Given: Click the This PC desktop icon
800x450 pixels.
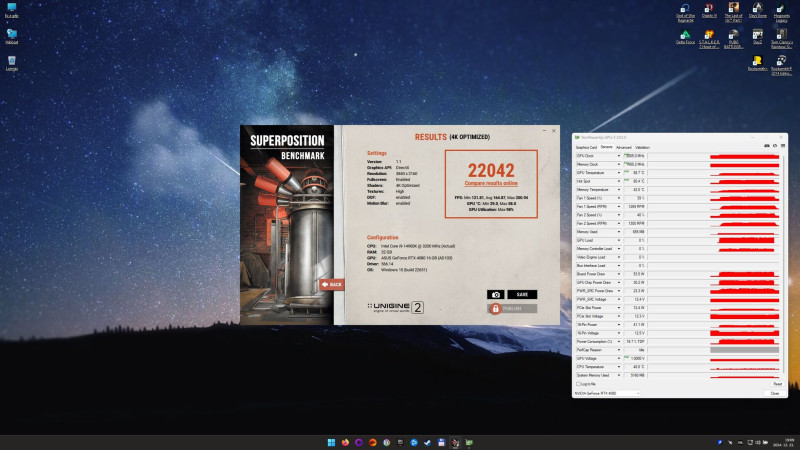Looking at the screenshot, I should point(12,10).
